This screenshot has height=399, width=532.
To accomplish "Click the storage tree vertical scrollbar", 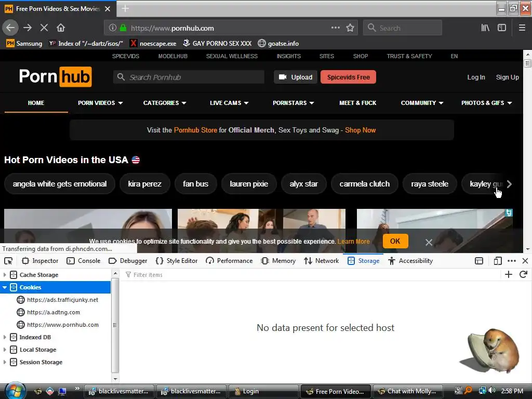I will (x=115, y=325).
